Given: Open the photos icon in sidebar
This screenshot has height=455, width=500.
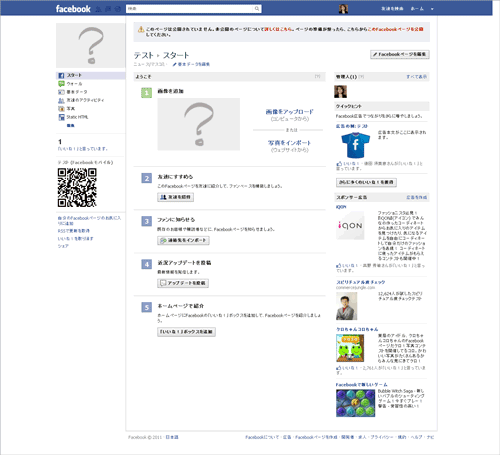Looking at the screenshot, I should 61,109.
